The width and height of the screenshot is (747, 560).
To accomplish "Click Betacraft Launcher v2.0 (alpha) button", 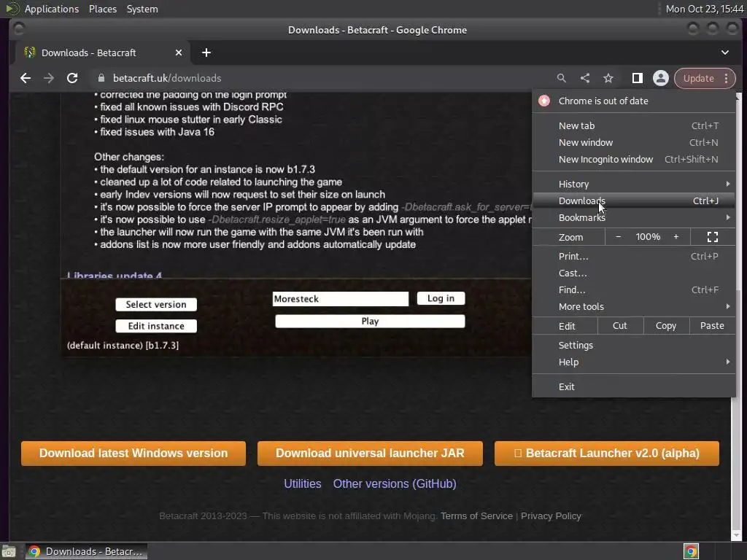I will (607, 453).
